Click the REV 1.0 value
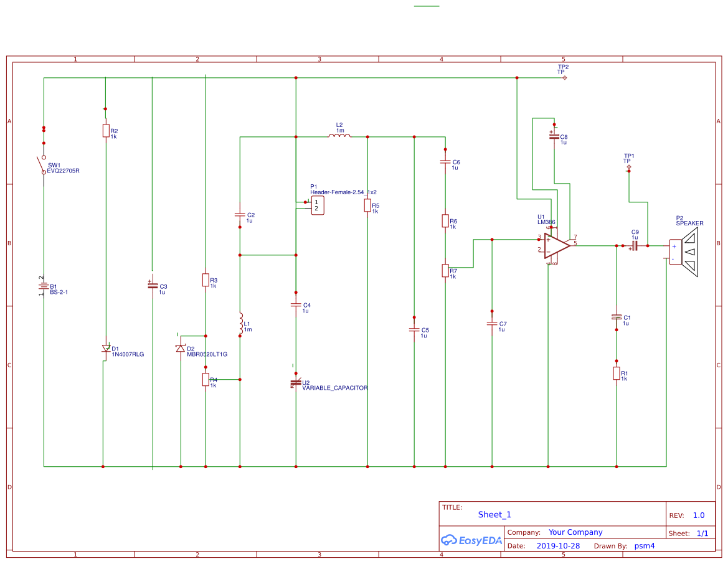The image size is (728, 564). click(x=698, y=515)
